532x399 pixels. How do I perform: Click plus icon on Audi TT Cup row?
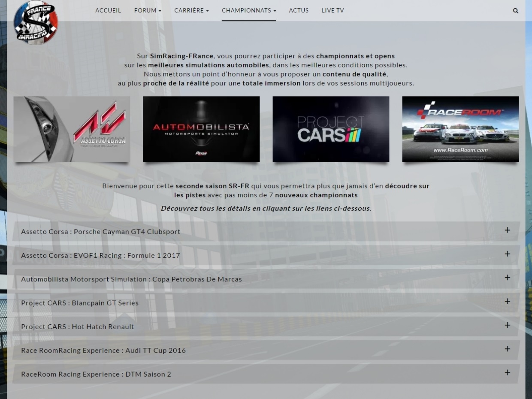(x=507, y=349)
